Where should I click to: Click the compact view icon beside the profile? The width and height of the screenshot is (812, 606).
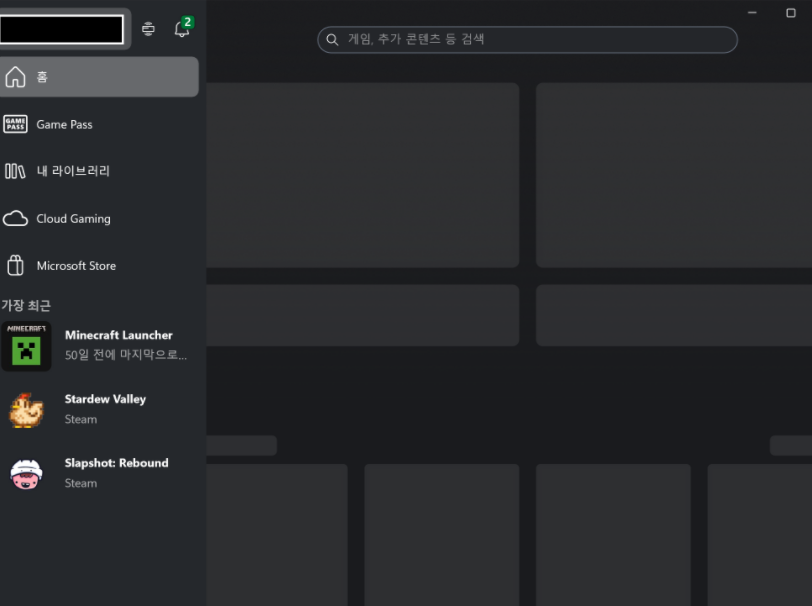(x=148, y=28)
